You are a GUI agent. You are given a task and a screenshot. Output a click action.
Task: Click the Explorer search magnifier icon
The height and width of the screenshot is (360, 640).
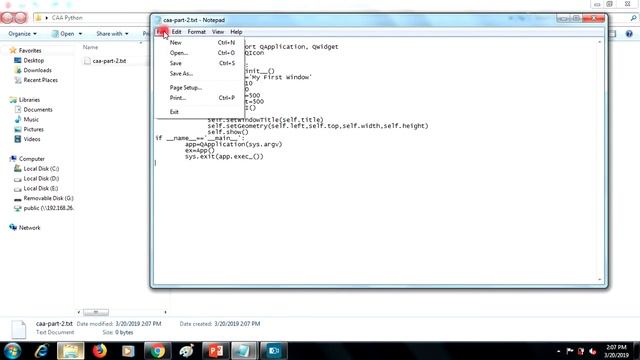pyautogui.click(x=633, y=18)
